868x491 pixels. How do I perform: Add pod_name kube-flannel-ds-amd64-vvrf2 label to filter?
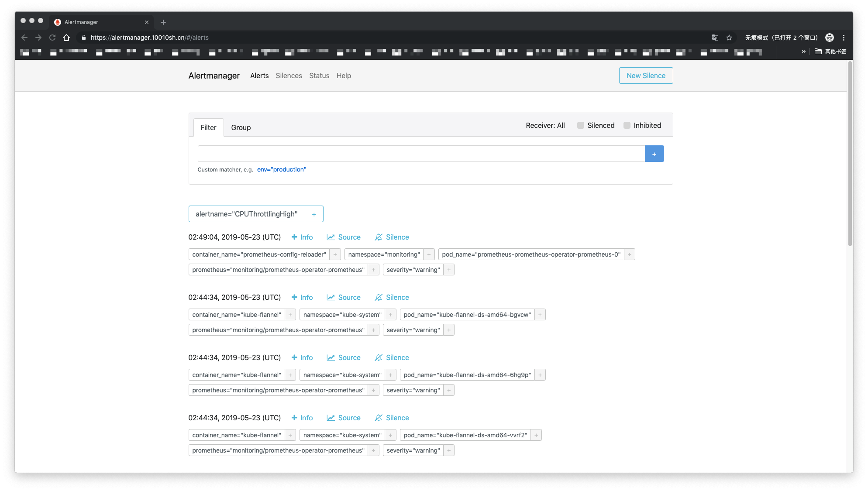pyautogui.click(x=536, y=435)
